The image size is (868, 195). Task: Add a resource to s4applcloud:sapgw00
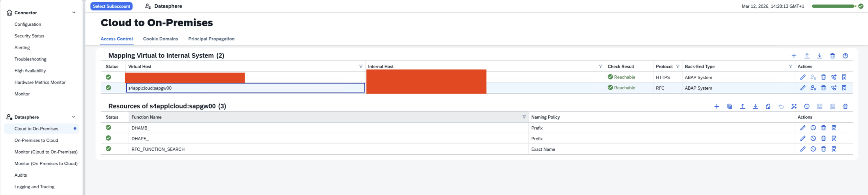(x=716, y=106)
